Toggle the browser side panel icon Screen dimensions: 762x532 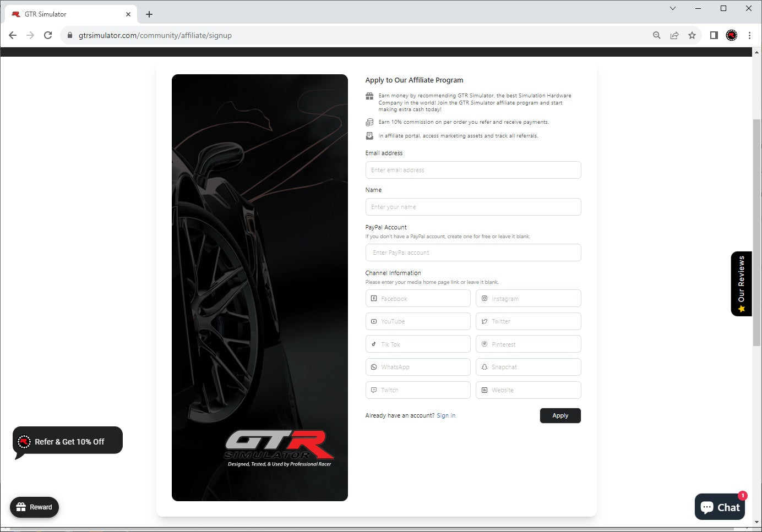[714, 35]
